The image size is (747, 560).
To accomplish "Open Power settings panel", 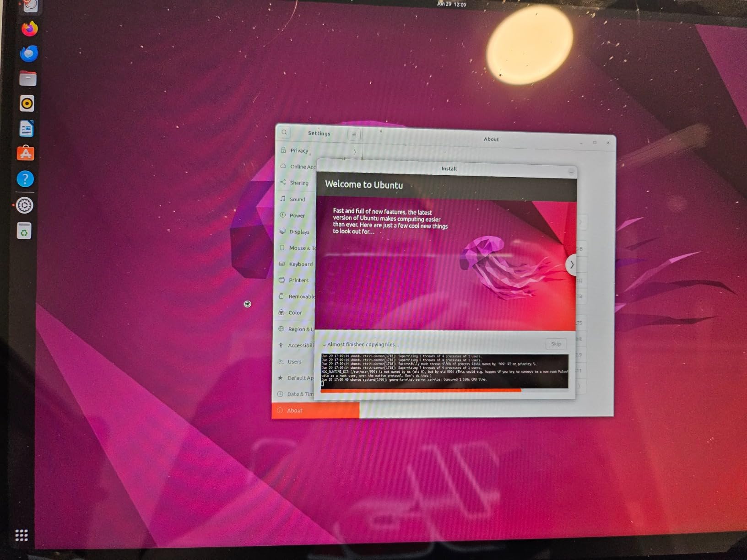I will point(295,215).
